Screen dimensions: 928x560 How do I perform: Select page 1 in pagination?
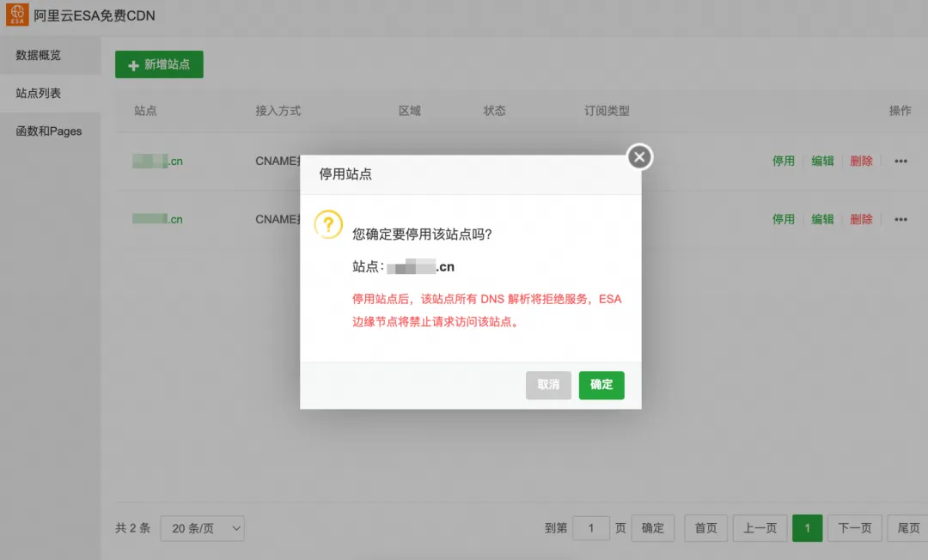point(807,528)
